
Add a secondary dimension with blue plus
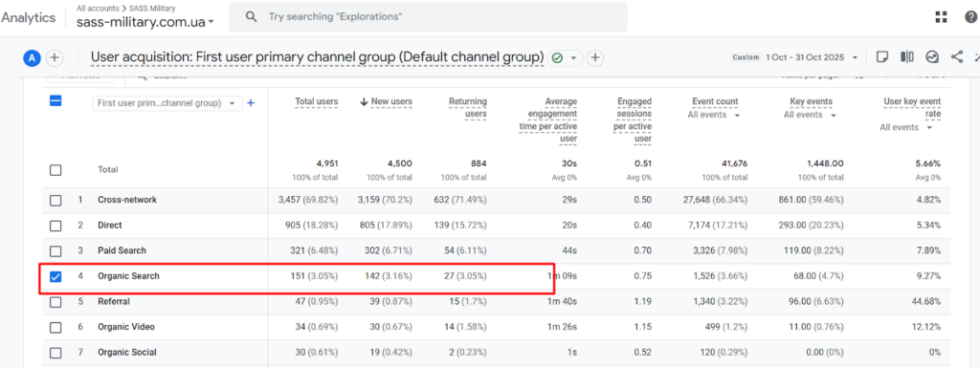tap(251, 103)
